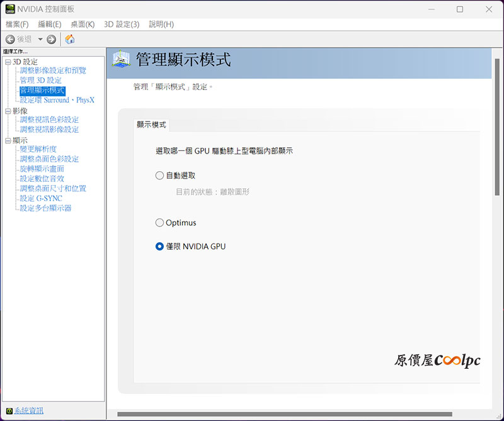Click the horizontal scrollbar thumb
This screenshot has width=504, height=421.
(285, 414)
